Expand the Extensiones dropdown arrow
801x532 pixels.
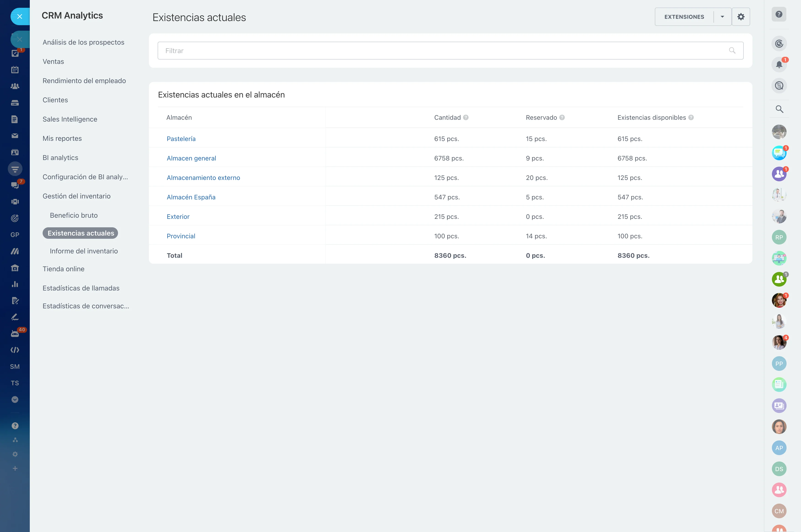(722, 17)
